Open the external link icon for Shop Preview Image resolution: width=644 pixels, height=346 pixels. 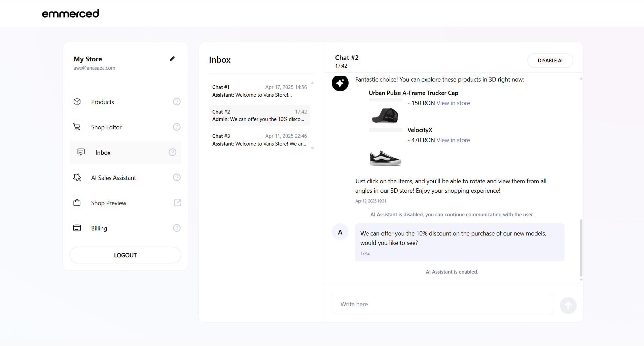(177, 203)
